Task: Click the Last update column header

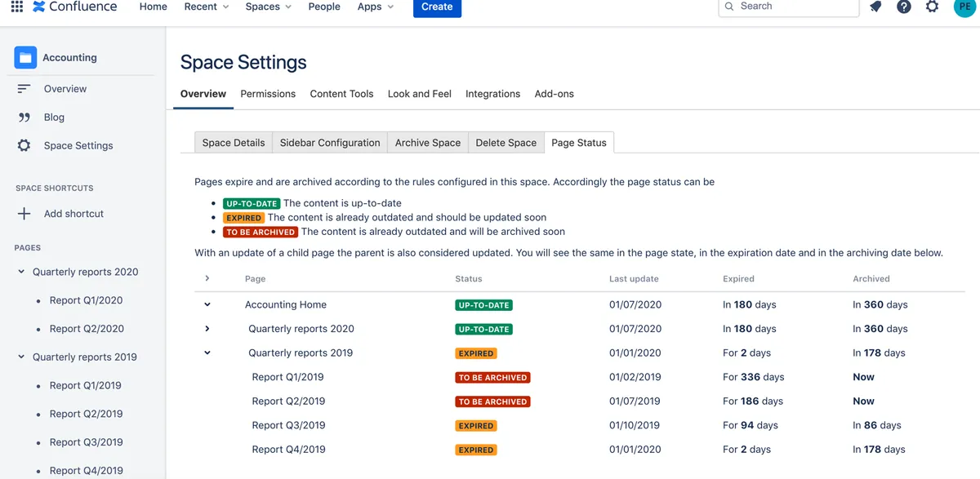Action: coord(634,278)
